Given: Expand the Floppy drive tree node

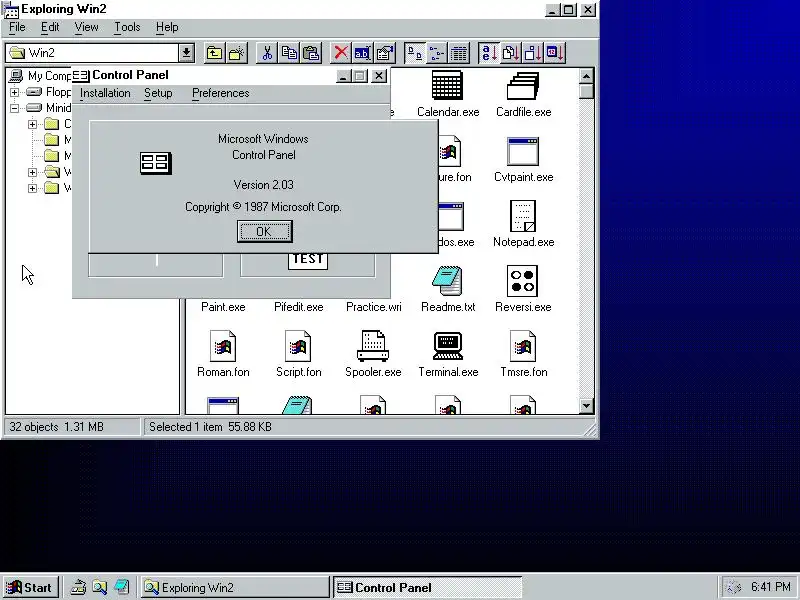Looking at the screenshot, I should point(14,92).
